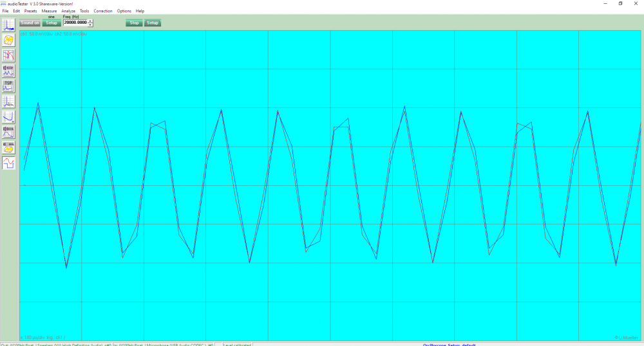The height and width of the screenshot is (346, 644).
Task: Open the Analyze menu
Action: coord(68,11)
